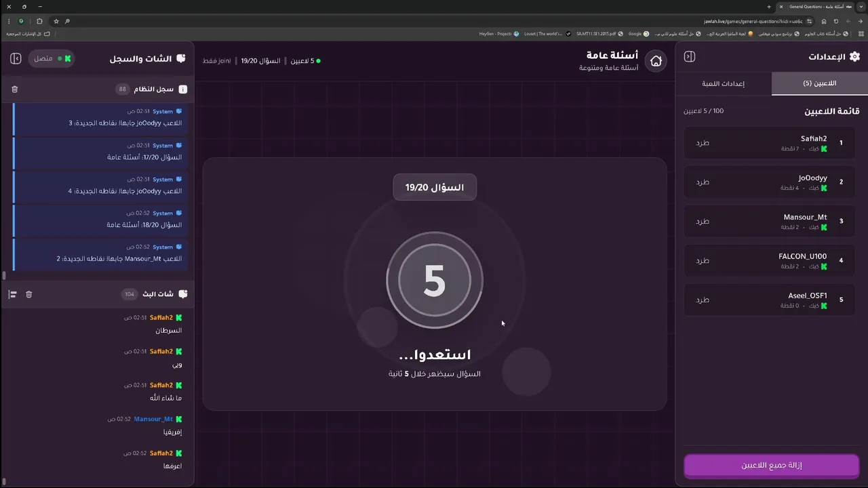Kick player JoOodyy with طرد
Image resolution: width=868 pixels, height=488 pixels.
pyautogui.click(x=703, y=182)
